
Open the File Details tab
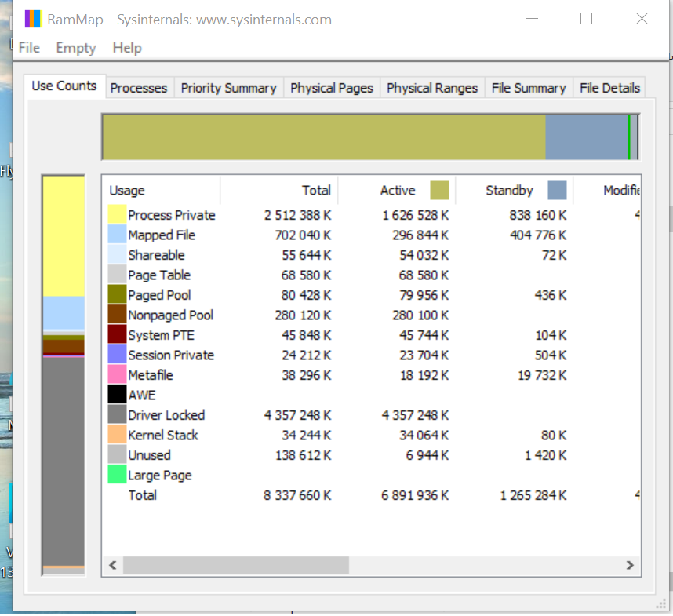pyautogui.click(x=609, y=88)
